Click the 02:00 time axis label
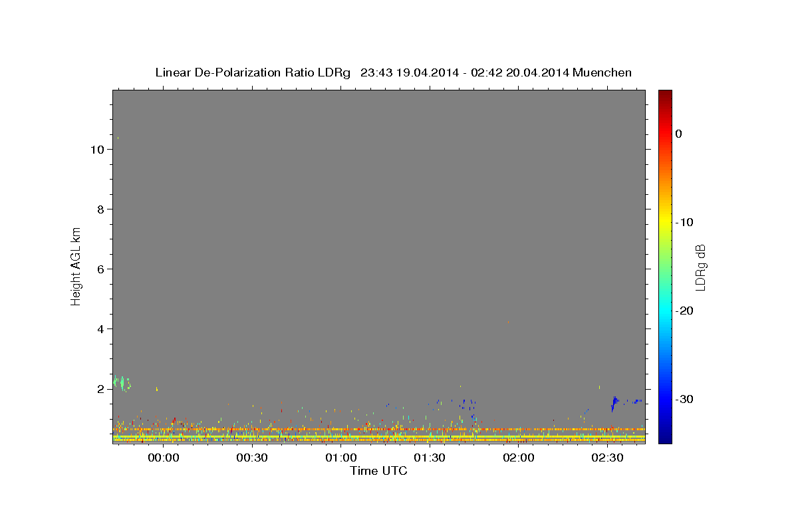 [518, 458]
